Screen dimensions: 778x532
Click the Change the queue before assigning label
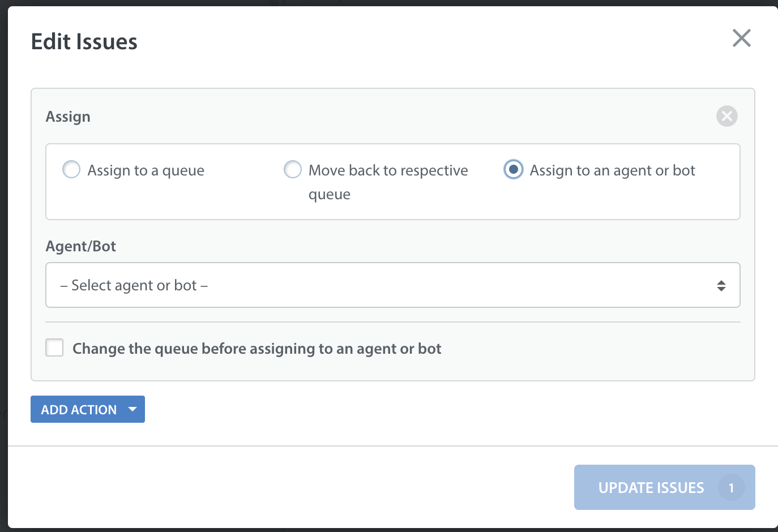[x=257, y=349]
